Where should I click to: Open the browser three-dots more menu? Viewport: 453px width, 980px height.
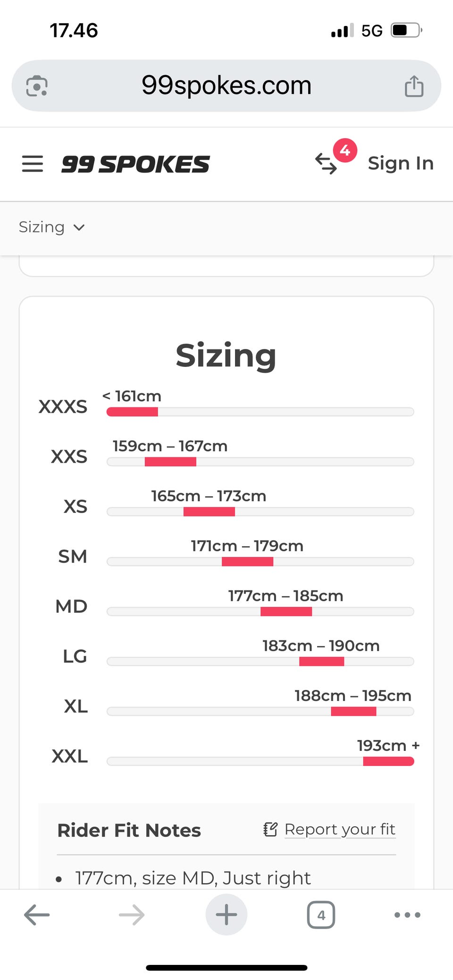point(407,915)
